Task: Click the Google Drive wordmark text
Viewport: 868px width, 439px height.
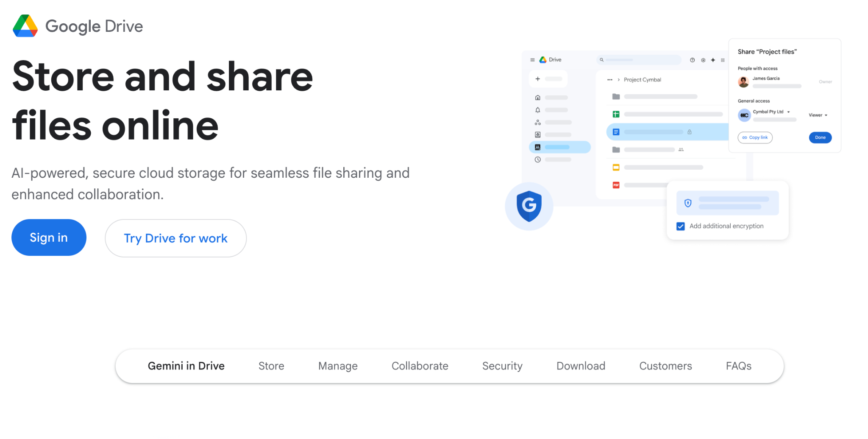Action: pyautogui.click(x=94, y=26)
